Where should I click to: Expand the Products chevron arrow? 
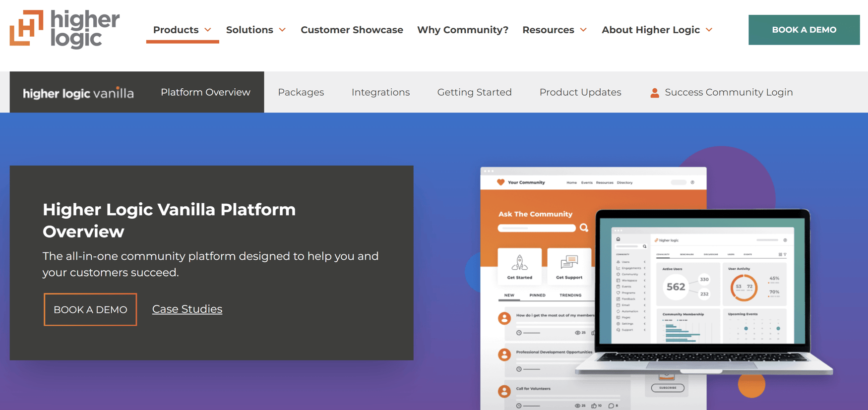[208, 30]
